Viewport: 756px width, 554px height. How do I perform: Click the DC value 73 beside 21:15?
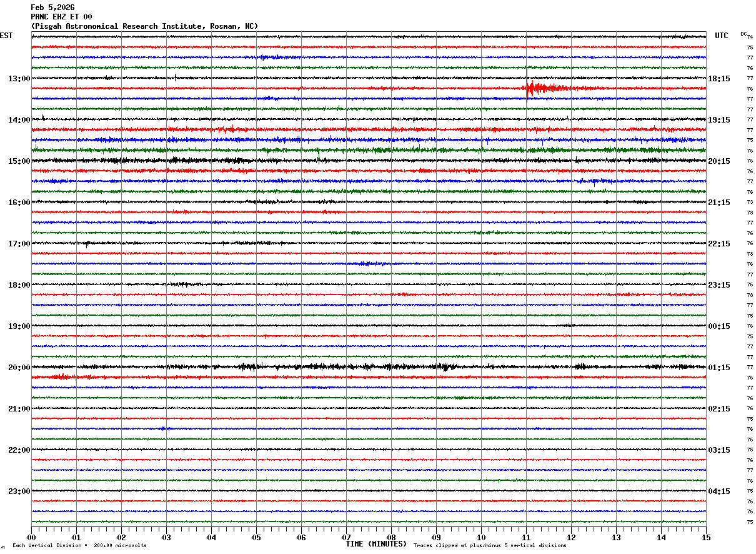pyautogui.click(x=750, y=203)
